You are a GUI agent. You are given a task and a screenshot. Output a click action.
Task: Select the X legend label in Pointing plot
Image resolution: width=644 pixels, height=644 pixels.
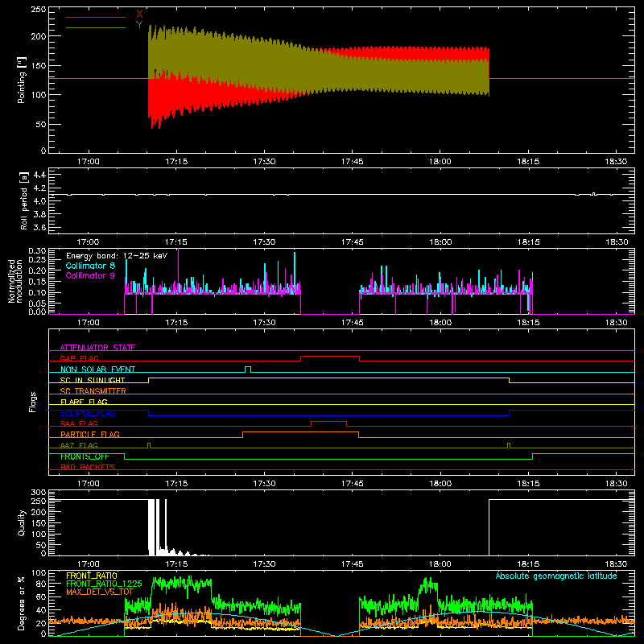coord(139,14)
